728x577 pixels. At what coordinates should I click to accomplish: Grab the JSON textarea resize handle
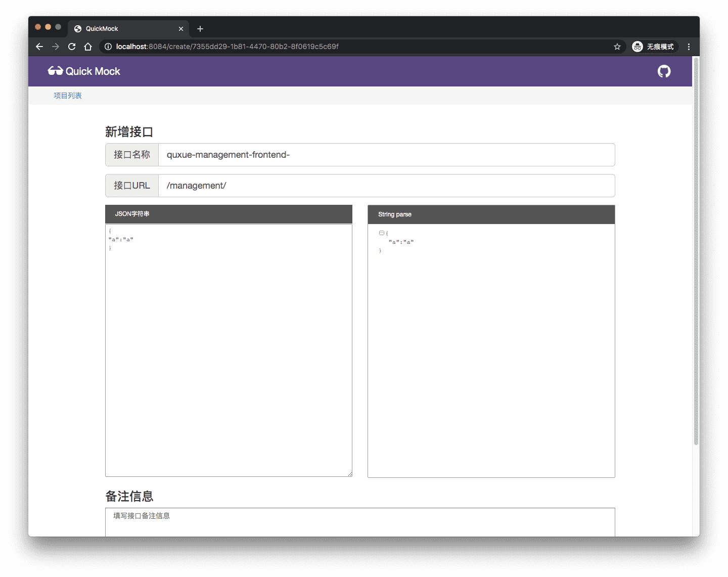tap(349, 474)
